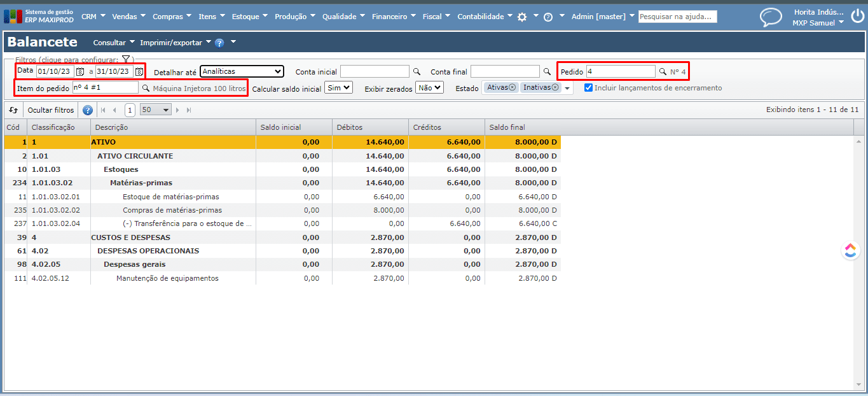Click the Conta final input field
The image size is (868, 396).
click(505, 72)
